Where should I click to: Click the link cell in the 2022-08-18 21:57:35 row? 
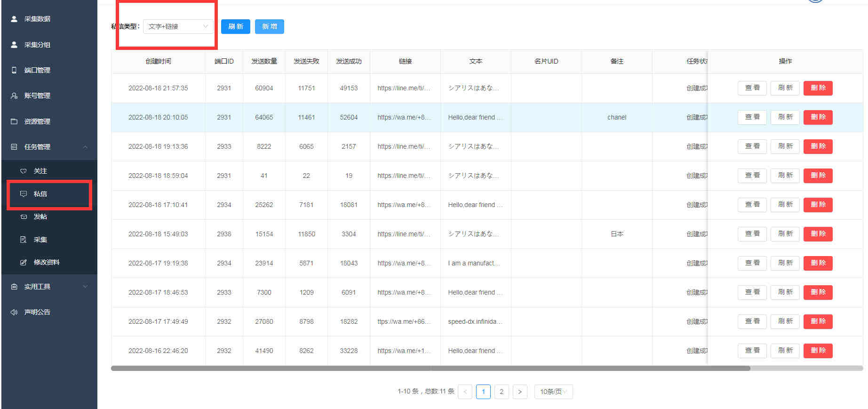coord(405,88)
